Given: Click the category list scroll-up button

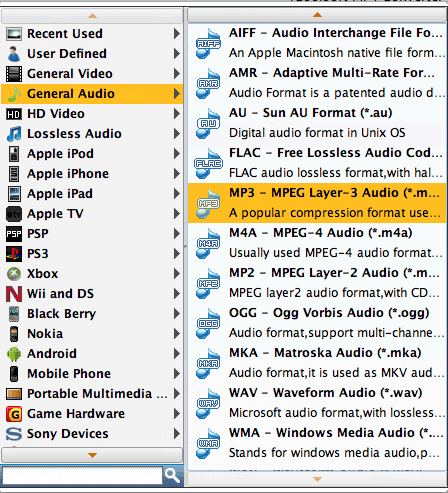Looking at the screenshot, I should [92, 16].
